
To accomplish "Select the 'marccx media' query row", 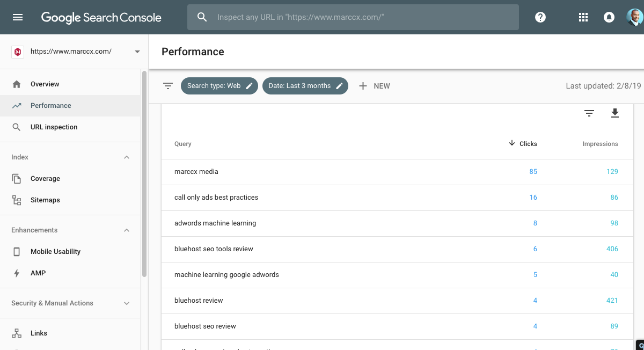I will 396,172.
